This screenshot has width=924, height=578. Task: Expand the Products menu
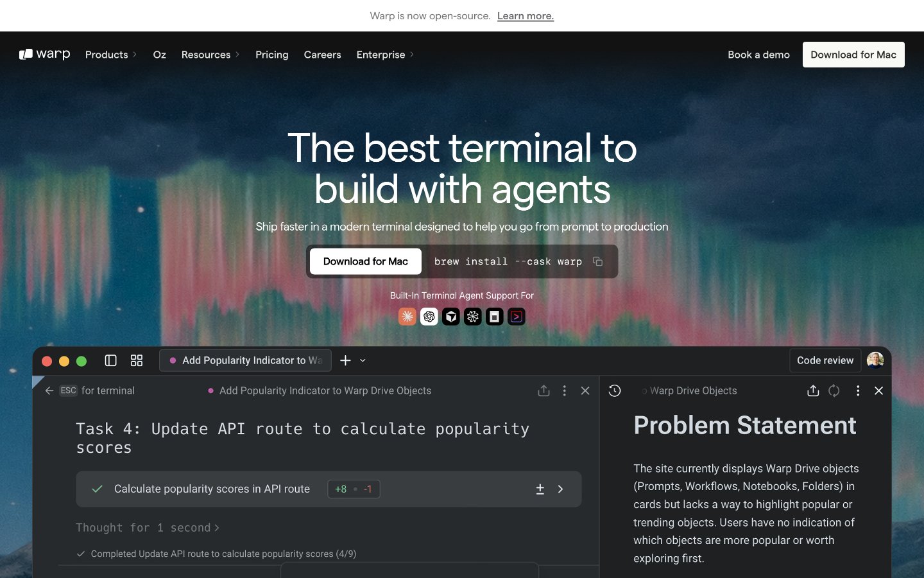pos(111,55)
